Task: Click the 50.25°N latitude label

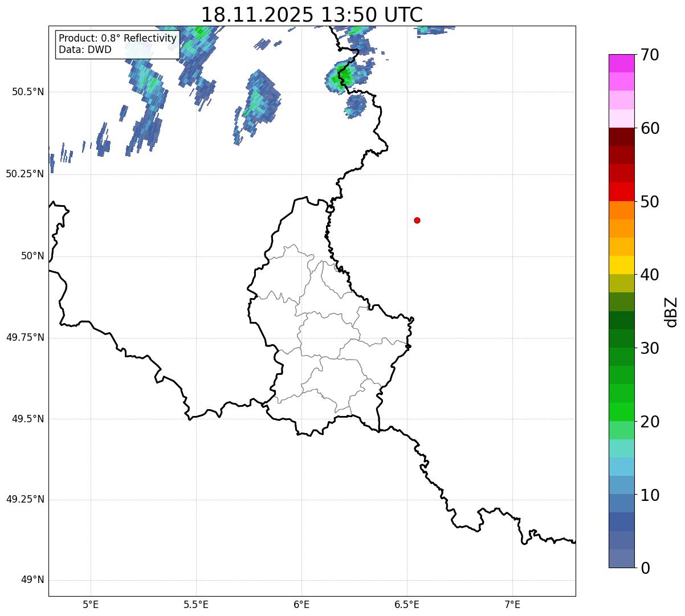Action: pos(25,174)
